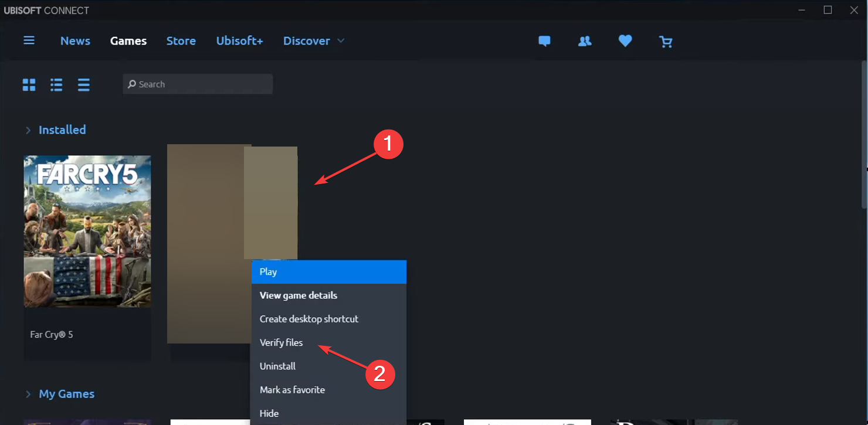Select Verify files in context menu
This screenshot has width=868, height=425.
328,342
